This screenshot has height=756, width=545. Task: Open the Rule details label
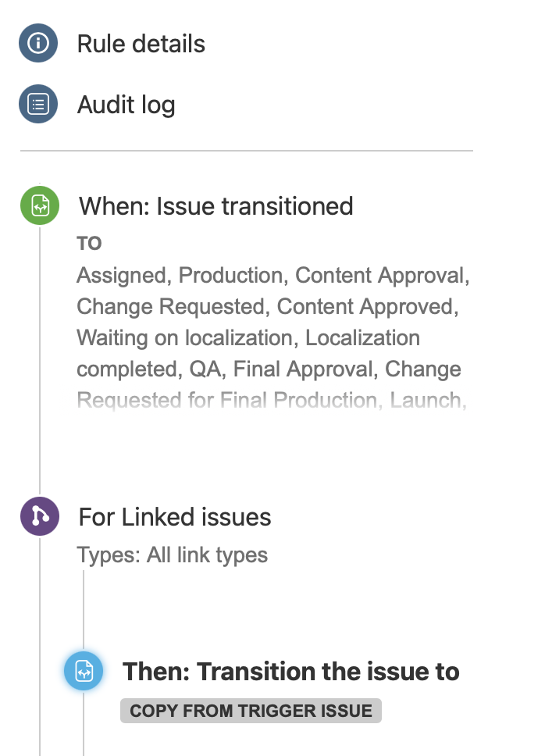coord(141,44)
